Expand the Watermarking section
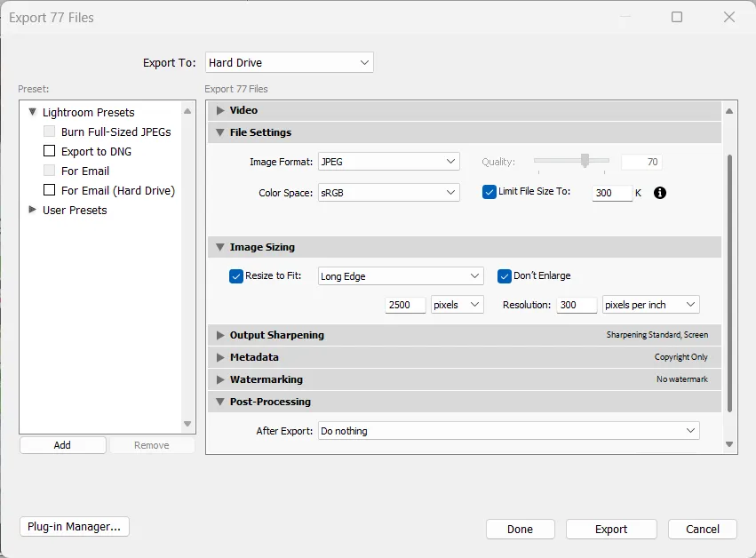756x558 pixels. click(x=220, y=379)
